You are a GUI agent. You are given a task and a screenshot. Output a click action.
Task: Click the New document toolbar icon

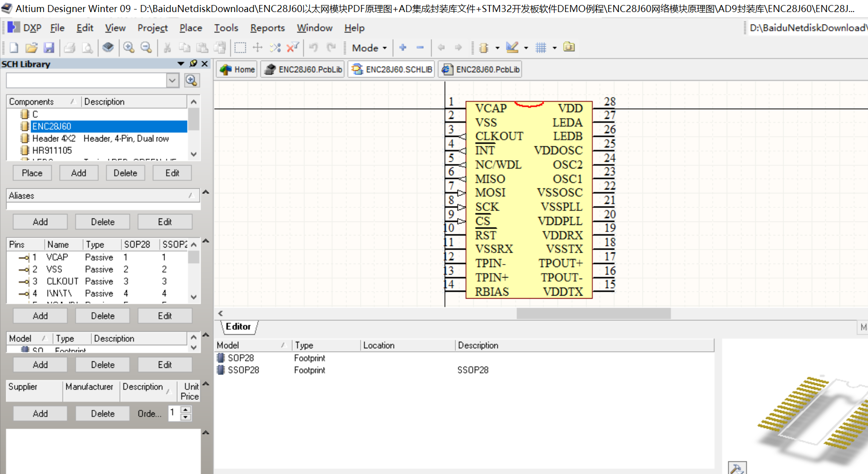click(x=14, y=48)
